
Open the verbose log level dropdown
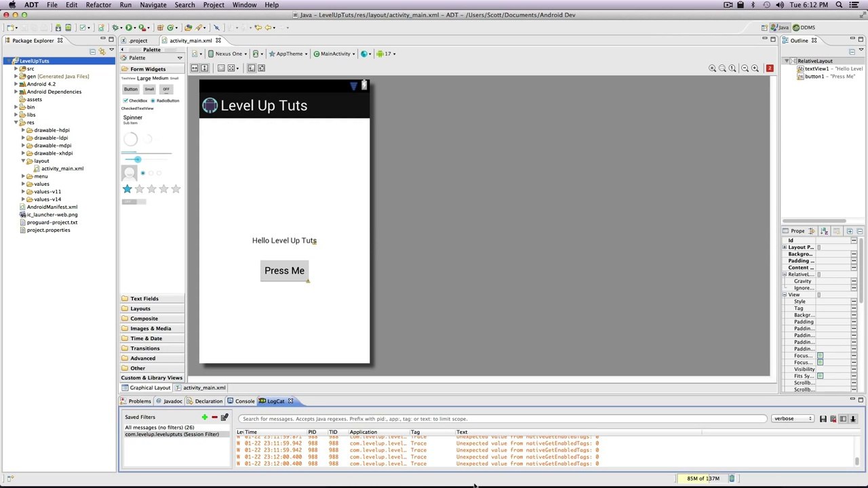tap(793, 419)
